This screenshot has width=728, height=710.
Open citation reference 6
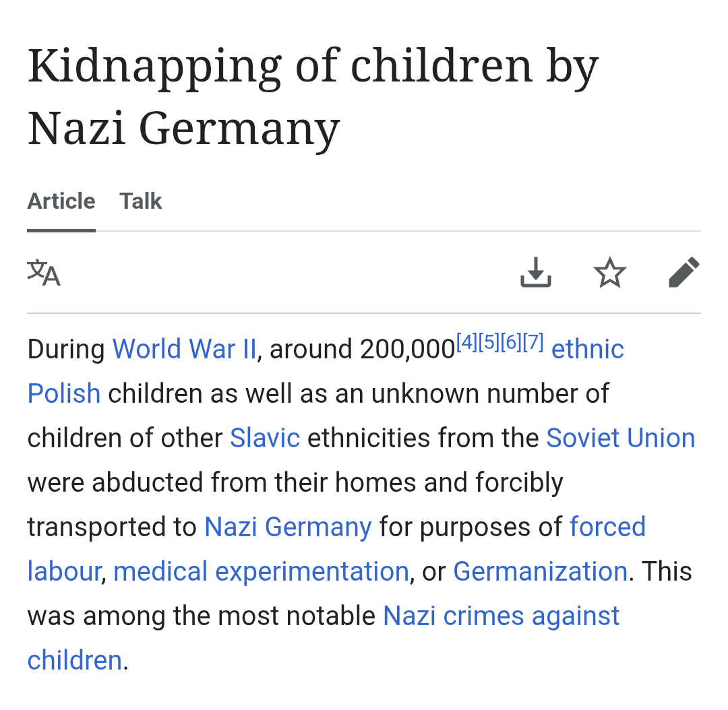[x=511, y=343]
